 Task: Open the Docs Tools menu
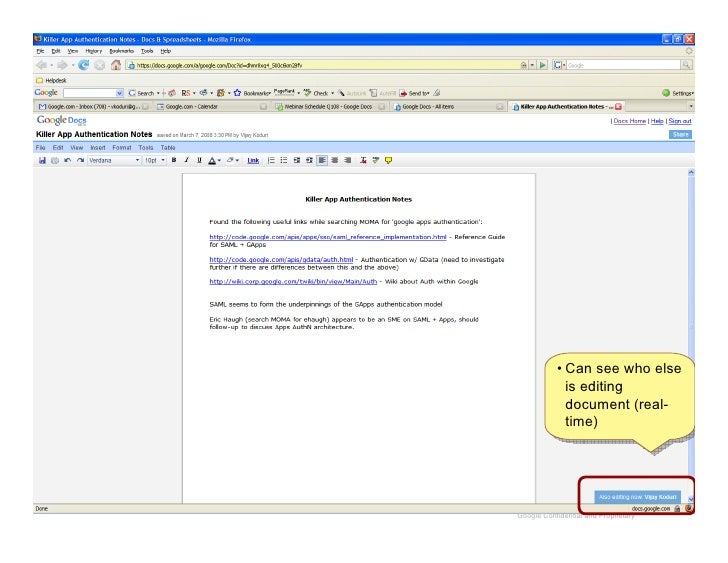pyautogui.click(x=146, y=148)
